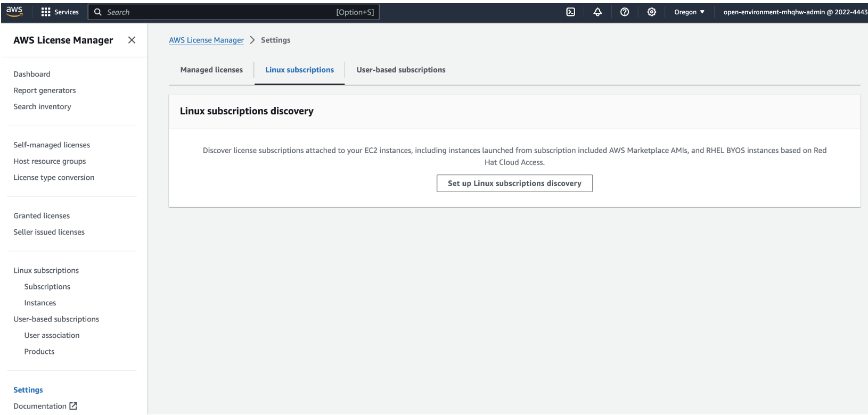Select the Linux subscriptions tab
The height and width of the screenshot is (415, 868).
(300, 70)
